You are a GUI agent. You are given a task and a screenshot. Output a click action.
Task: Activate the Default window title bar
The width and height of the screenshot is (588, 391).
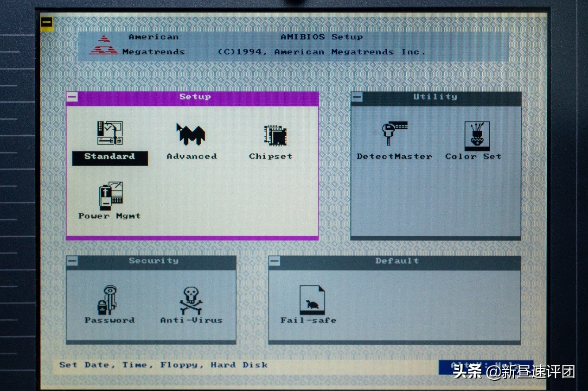pos(395,262)
